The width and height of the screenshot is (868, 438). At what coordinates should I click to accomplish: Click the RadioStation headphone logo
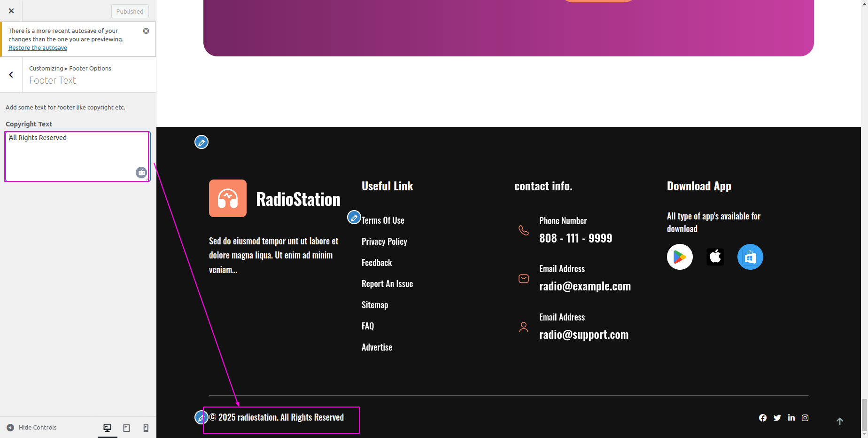[228, 198]
